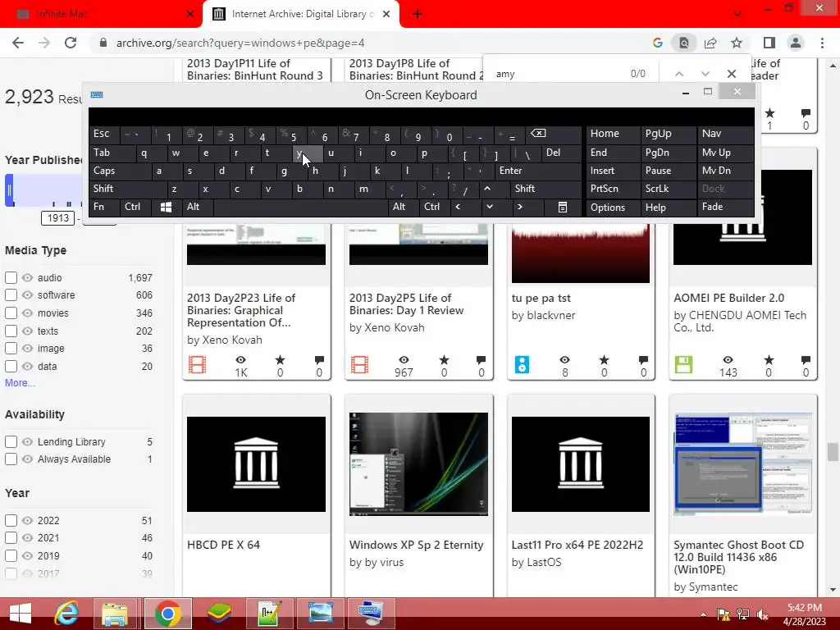Check the 2022 year checkbox
Viewport: 840px width, 630px height.
11,521
